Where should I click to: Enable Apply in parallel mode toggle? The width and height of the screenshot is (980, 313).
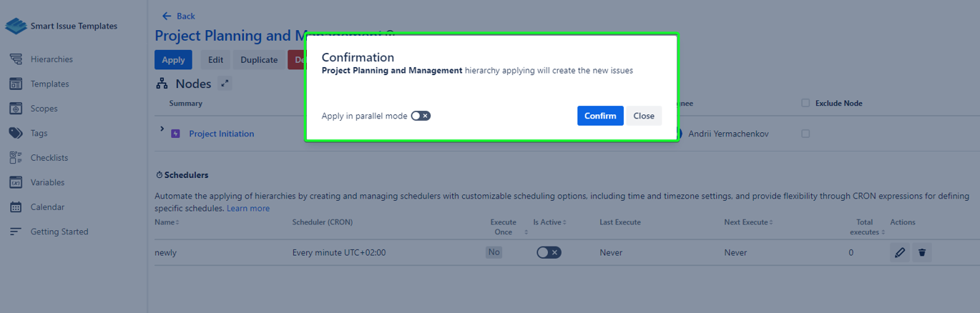pos(421,116)
